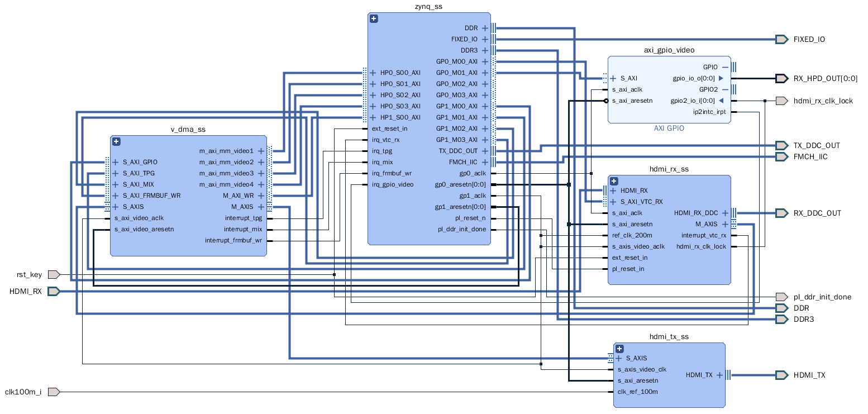The image size is (868, 414).
Task: Expand the v_dma_ss hierarchy block plus icon
Action: pyautogui.click(x=116, y=141)
